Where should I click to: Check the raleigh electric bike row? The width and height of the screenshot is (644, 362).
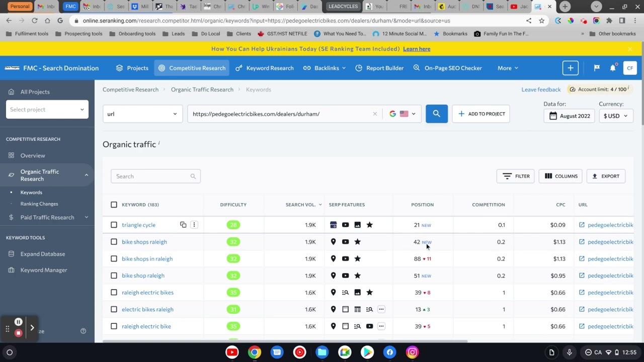[114, 326]
